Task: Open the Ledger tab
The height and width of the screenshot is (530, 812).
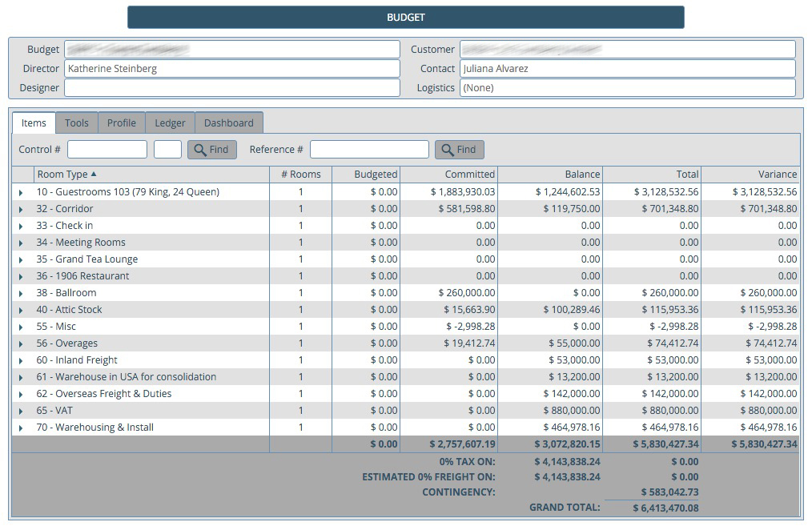Action: 170,123
